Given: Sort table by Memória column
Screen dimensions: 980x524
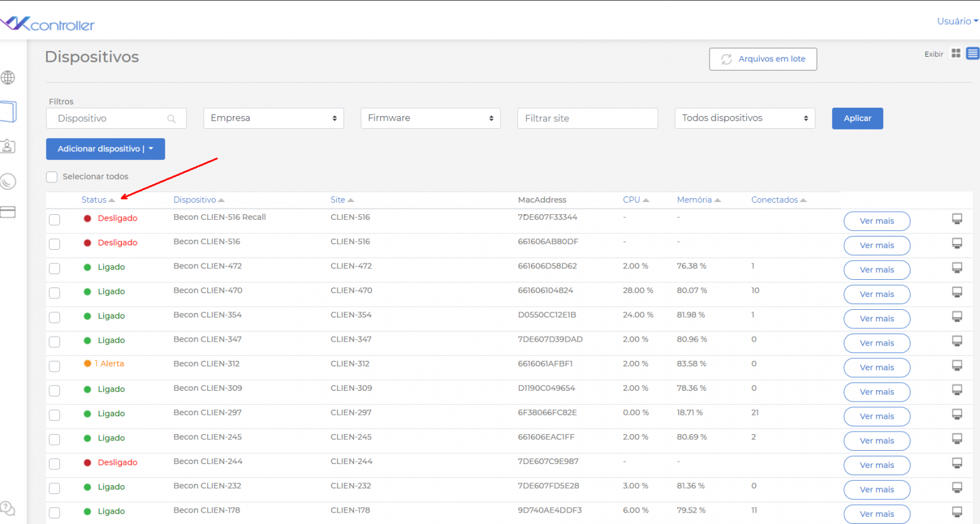Looking at the screenshot, I should coord(699,200).
